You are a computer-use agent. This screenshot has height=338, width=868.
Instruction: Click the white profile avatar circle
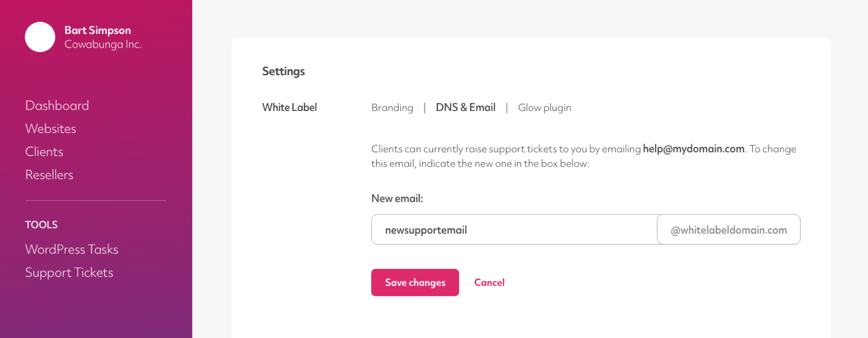pyautogui.click(x=40, y=37)
